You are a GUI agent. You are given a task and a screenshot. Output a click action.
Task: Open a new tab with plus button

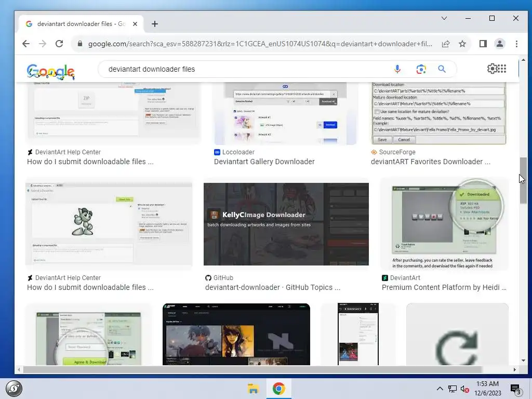(155, 24)
